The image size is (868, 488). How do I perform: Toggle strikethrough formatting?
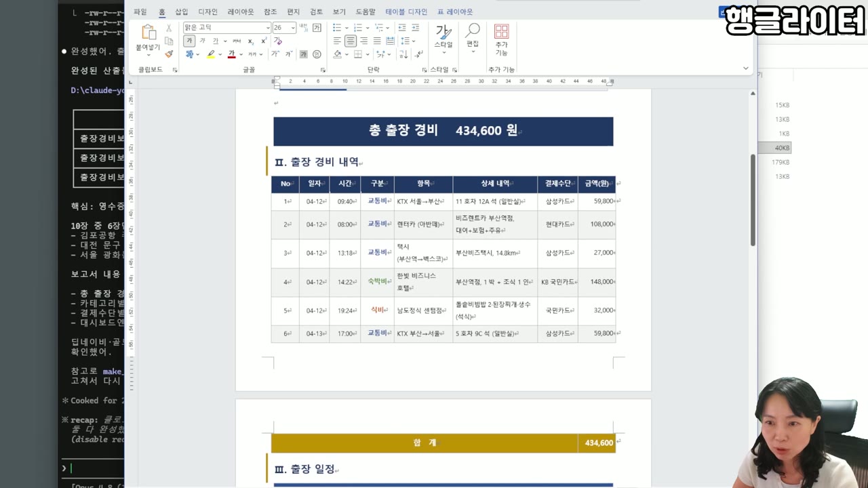236,41
